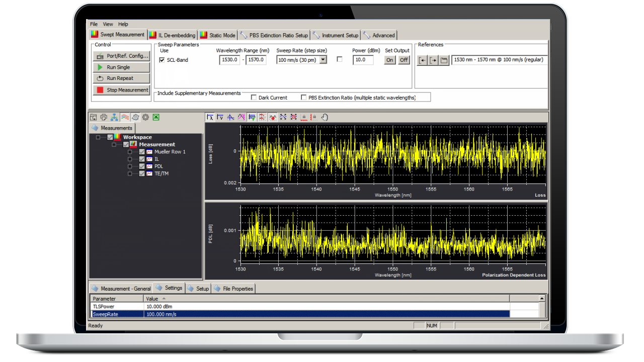Enable the PBS Extinction Ratio checkbox
Viewport: 644px width, 362px height.
coord(303,98)
